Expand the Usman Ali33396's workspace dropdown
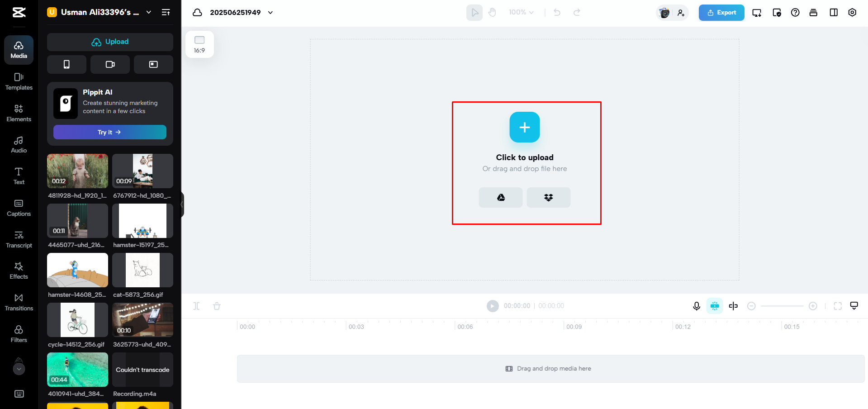 point(148,12)
